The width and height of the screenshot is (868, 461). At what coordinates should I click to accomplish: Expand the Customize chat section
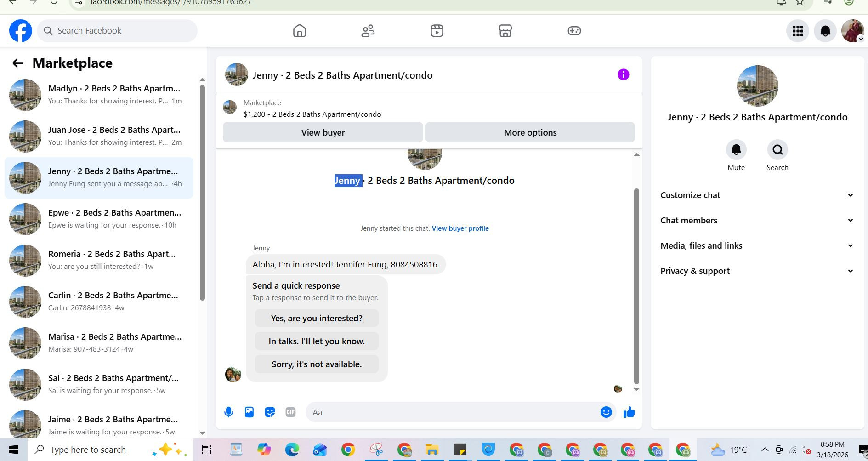pos(757,195)
